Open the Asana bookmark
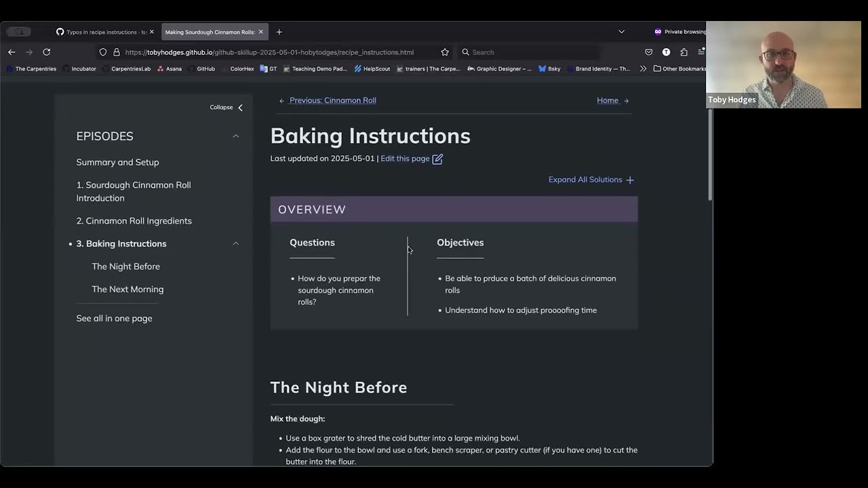868x488 pixels. tap(170, 68)
